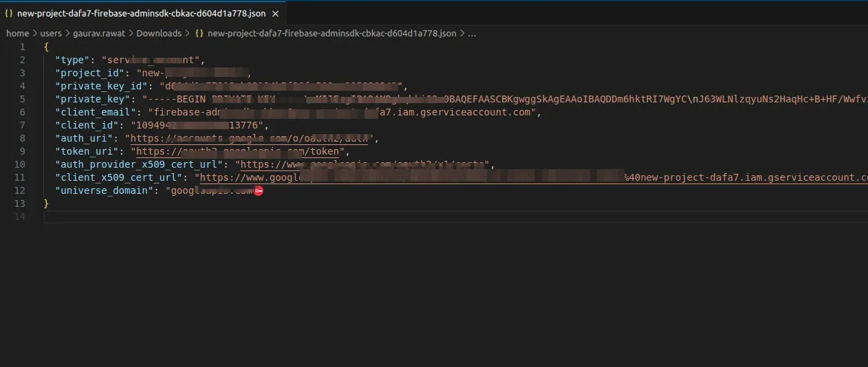This screenshot has width=868, height=367.
Task: Click the chevron after home breadcrumb
Action: pos(35,33)
